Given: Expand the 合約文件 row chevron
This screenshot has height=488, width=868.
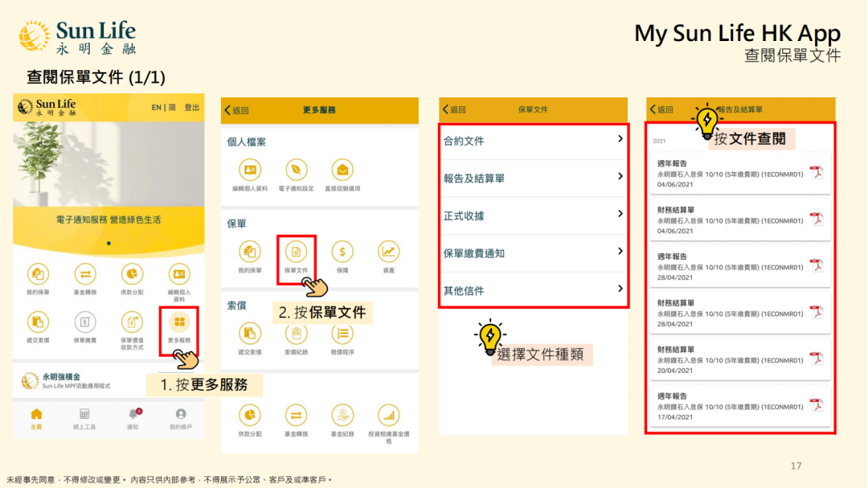Looking at the screenshot, I should click(x=620, y=139).
